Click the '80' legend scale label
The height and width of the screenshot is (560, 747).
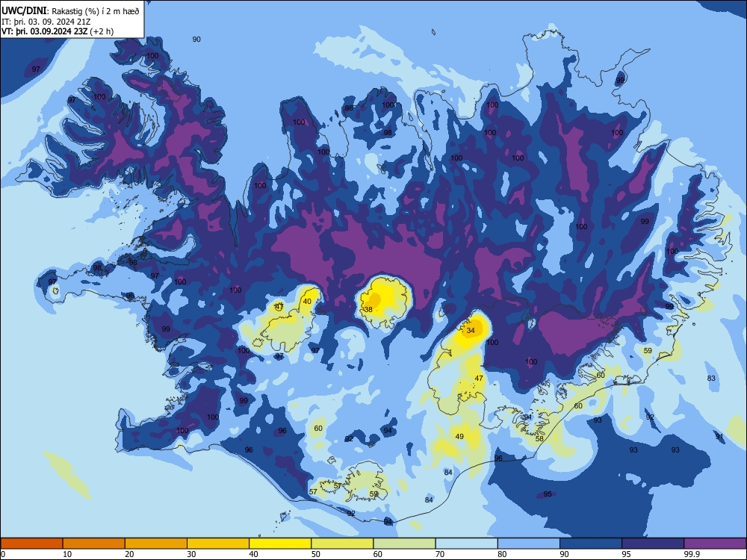tap(502, 554)
